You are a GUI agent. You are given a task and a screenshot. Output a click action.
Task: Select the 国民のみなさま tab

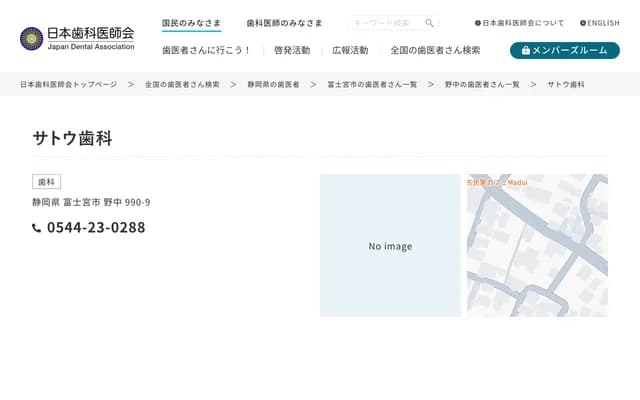191,23
